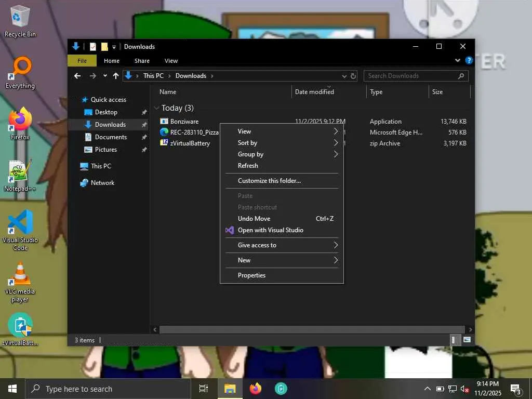The image size is (532, 399).
Task: Click the Properties checkmark icon in title bar
Action: pos(92,46)
